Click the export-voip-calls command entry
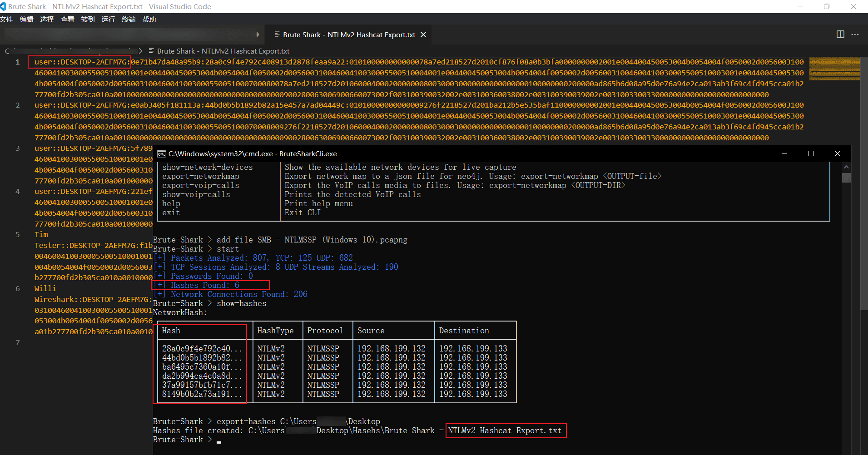The height and width of the screenshot is (455, 868). (201, 185)
